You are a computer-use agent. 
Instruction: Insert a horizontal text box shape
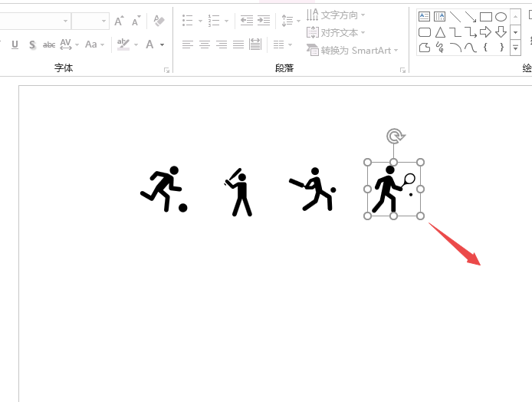click(x=424, y=16)
